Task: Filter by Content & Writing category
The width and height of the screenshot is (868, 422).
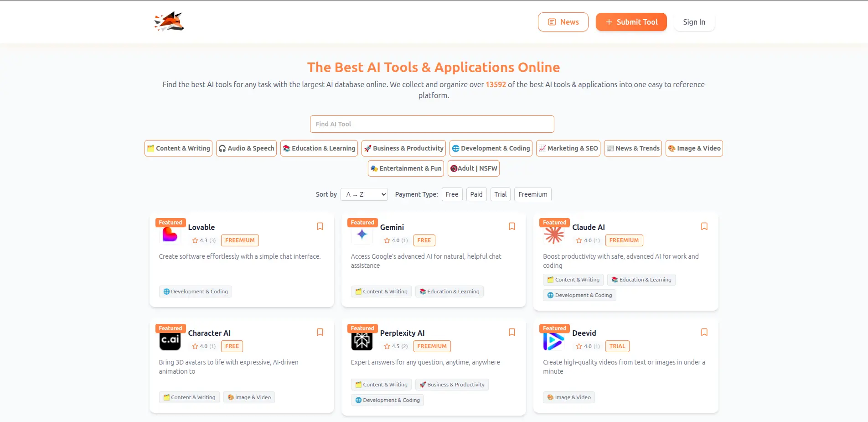Action: (178, 148)
